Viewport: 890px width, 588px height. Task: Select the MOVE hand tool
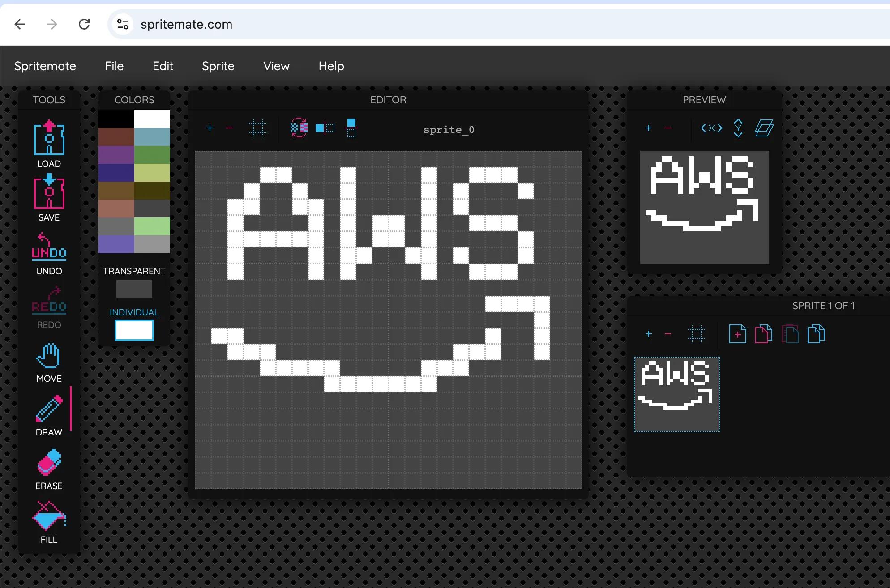(x=48, y=356)
